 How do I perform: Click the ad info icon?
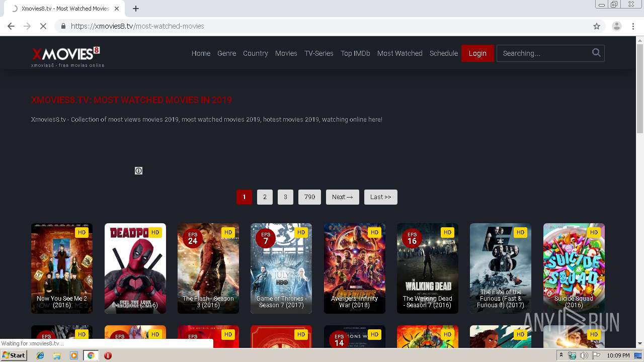point(139,171)
